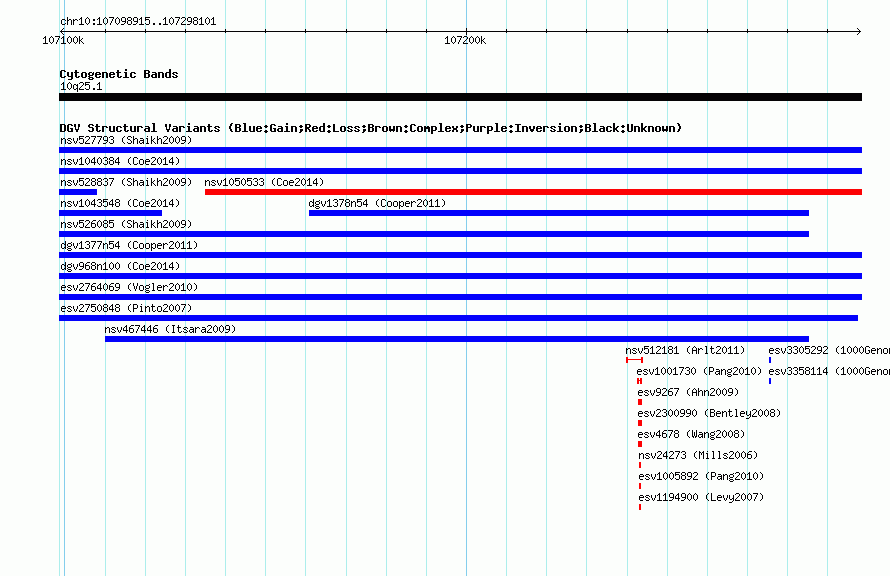
Task: Open nsv24273 (Mills2006) label
Action: 698,455
